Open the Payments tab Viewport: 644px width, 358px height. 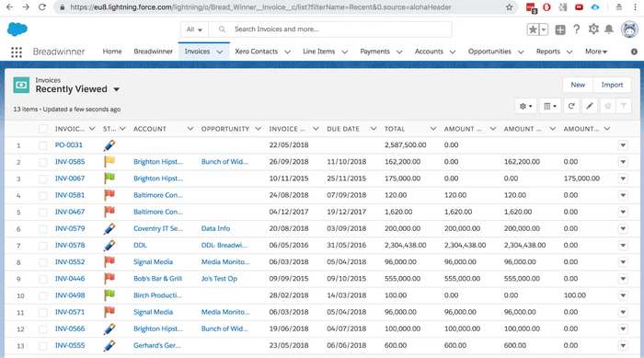(x=374, y=52)
